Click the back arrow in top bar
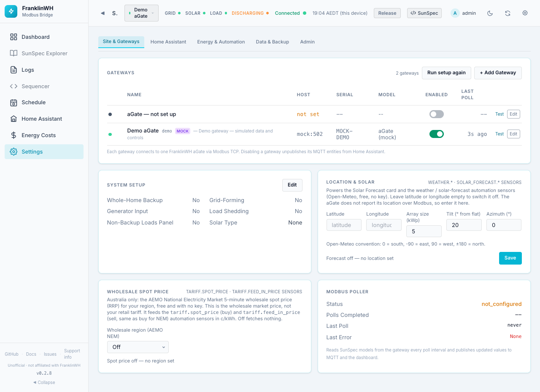 tap(103, 13)
